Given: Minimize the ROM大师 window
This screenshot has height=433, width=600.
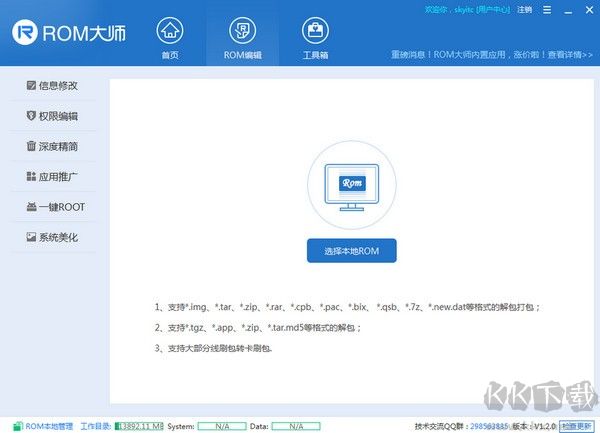Looking at the screenshot, I should point(568,11).
